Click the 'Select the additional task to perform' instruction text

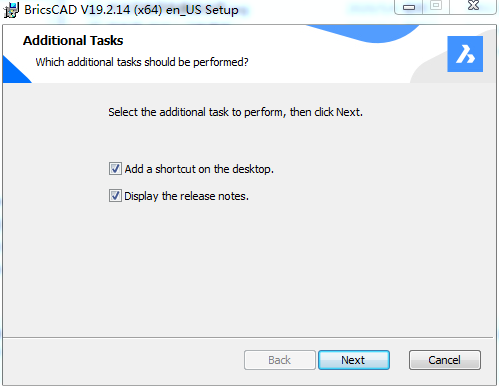pos(235,112)
